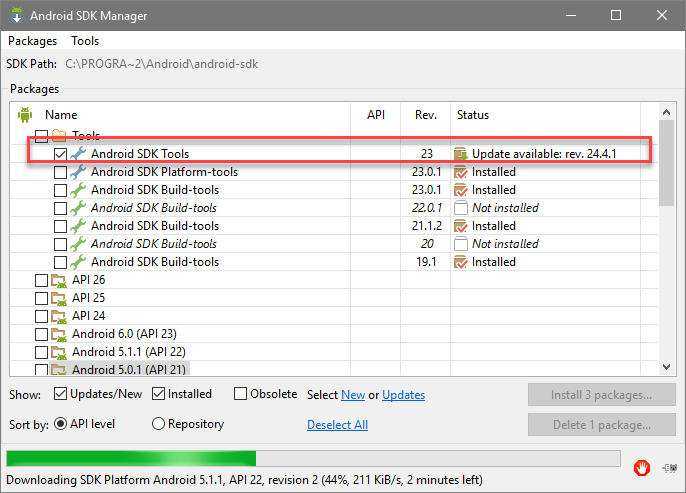Image resolution: width=686 pixels, height=493 pixels.
Task: Click installed status icon for Build-tools 21.1.2
Action: tap(461, 226)
